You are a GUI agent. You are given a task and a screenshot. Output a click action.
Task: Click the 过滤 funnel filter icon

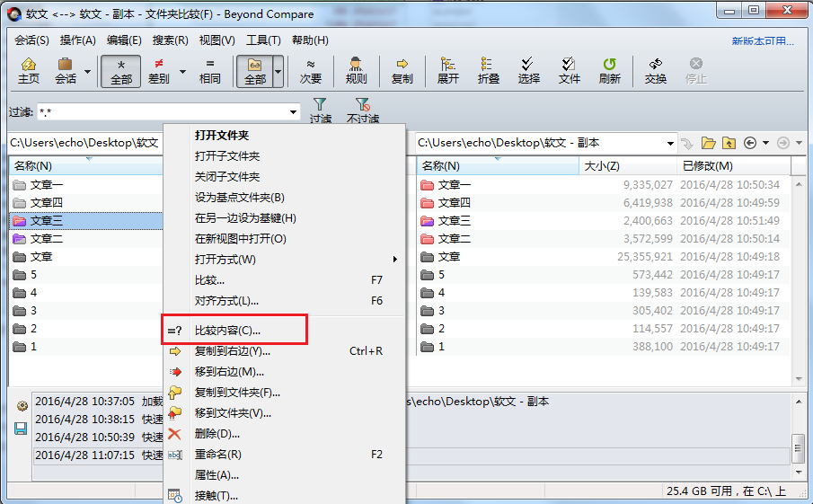point(321,111)
